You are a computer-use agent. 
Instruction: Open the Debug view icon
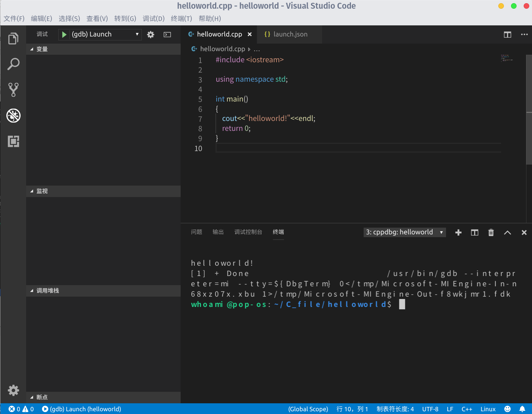pos(13,115)
